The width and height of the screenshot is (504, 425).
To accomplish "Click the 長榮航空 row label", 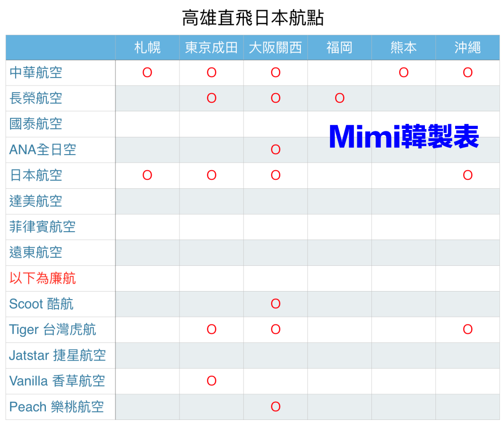I will click(x=36, y=98).
